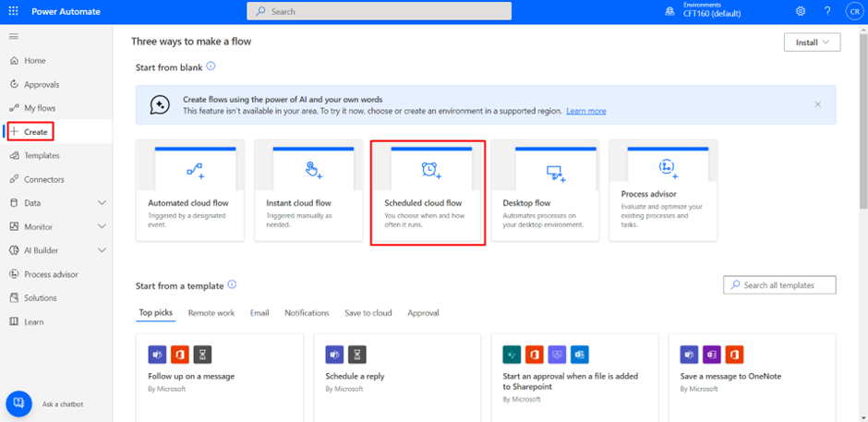Viewport: 868px width, 422px height.
Task: Click the Teams icon on Follow up on a message
Action: point(157,354)
